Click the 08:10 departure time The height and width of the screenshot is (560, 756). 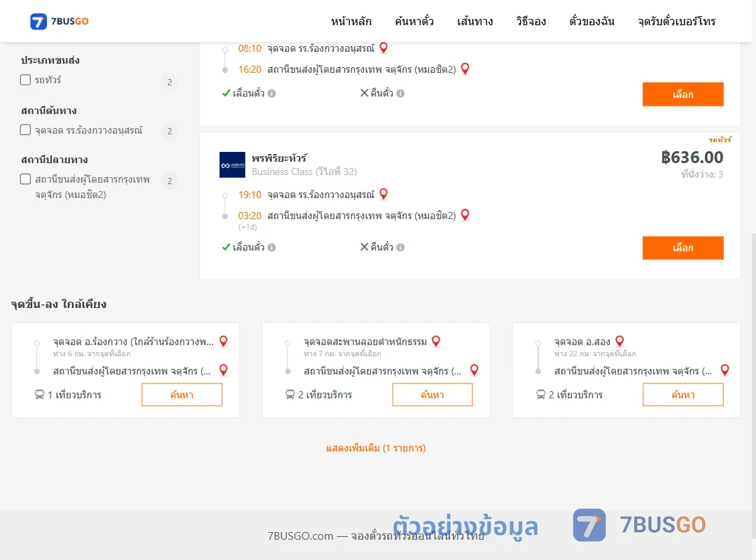(x=250, y=48)
